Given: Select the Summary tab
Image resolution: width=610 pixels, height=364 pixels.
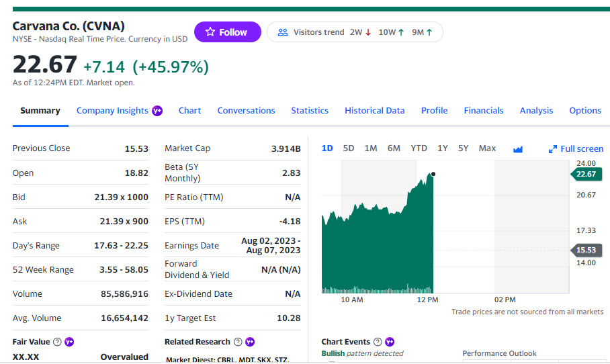Looking at the screenshot, I should click(x=40, y=111).
